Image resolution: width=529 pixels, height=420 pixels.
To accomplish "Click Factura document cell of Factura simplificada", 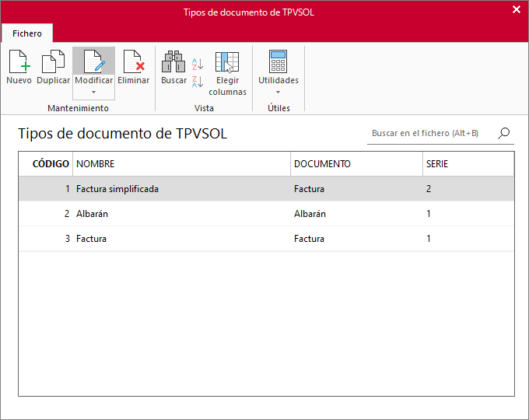I will click(x=356, y=189).
